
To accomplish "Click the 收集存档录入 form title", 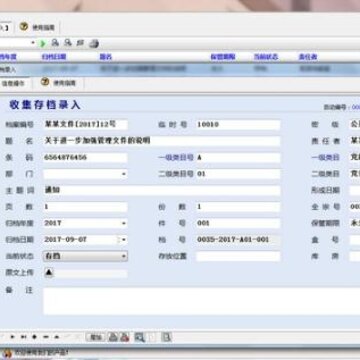I will click(45, 105).
